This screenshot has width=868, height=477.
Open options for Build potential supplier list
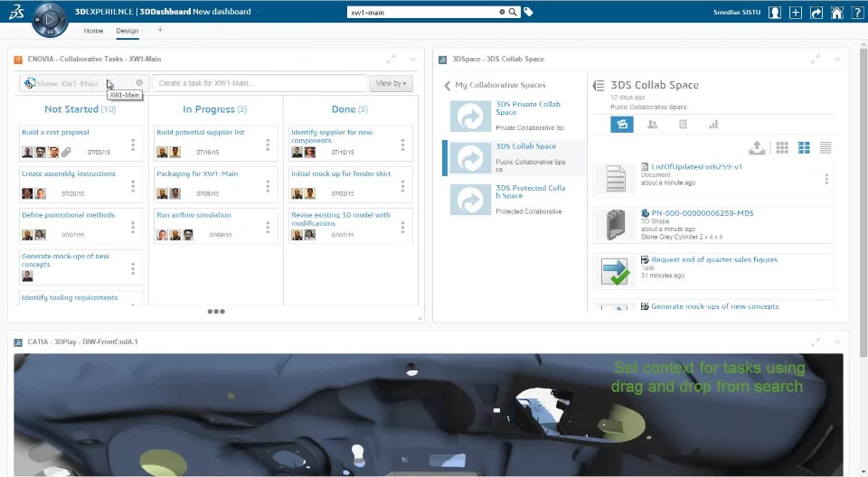[268, 145]
